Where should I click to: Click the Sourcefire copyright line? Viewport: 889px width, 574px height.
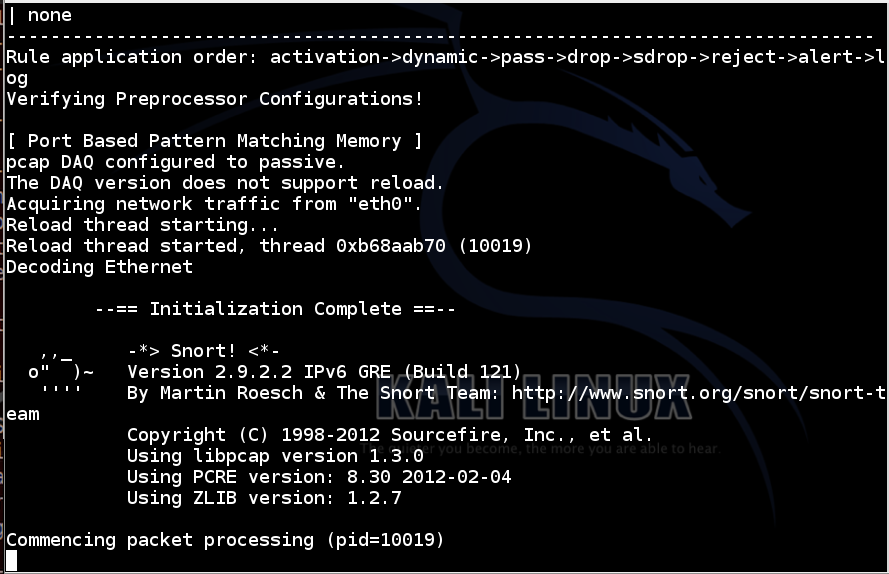point(390,435)
